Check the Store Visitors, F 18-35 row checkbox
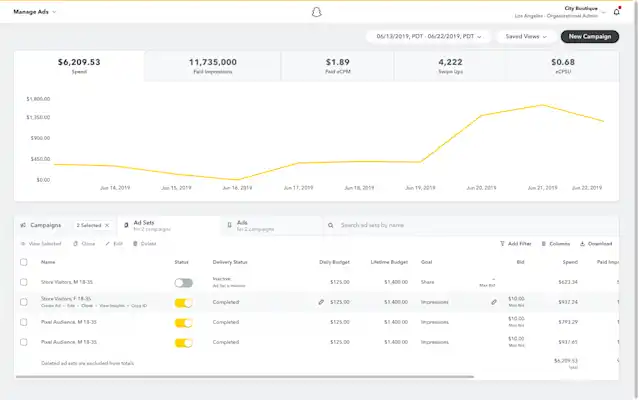Screen dimensions: 639x400 [x=24, y=302]
